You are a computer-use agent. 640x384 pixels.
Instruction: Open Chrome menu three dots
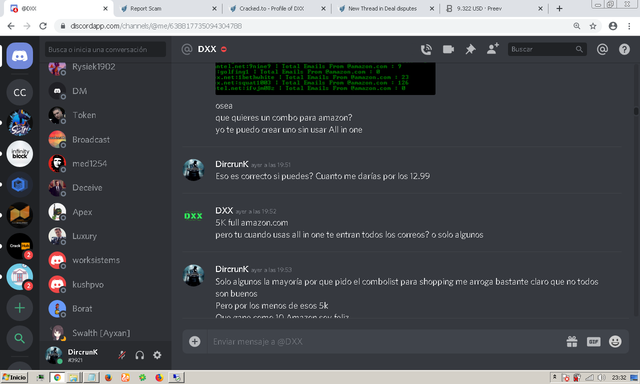629,26
